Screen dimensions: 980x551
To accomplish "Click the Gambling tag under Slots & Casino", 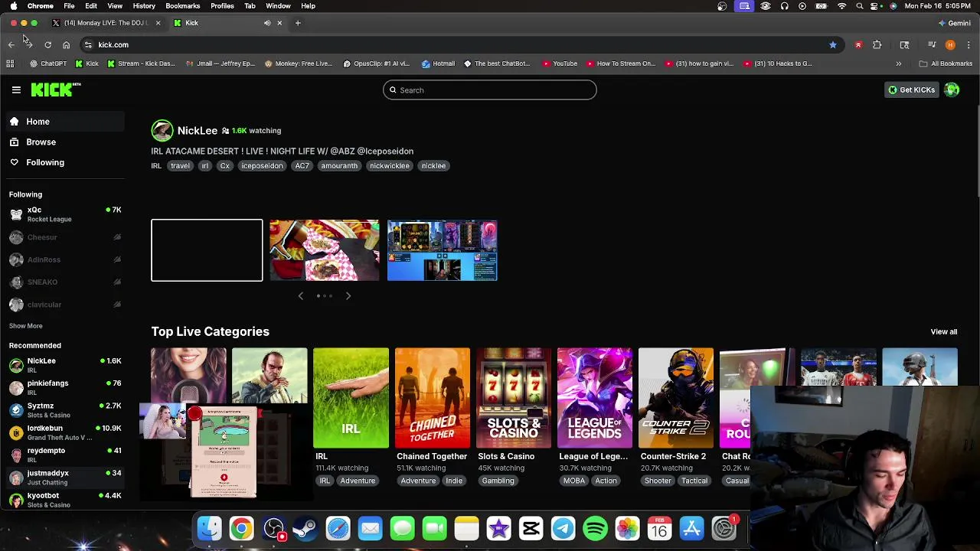I will click(498, 481).
